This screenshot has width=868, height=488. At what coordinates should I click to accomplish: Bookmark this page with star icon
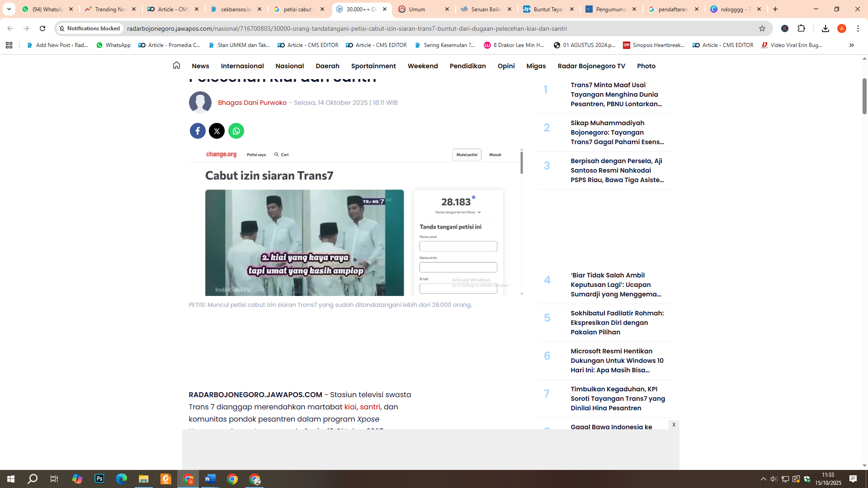click(762, 28)
